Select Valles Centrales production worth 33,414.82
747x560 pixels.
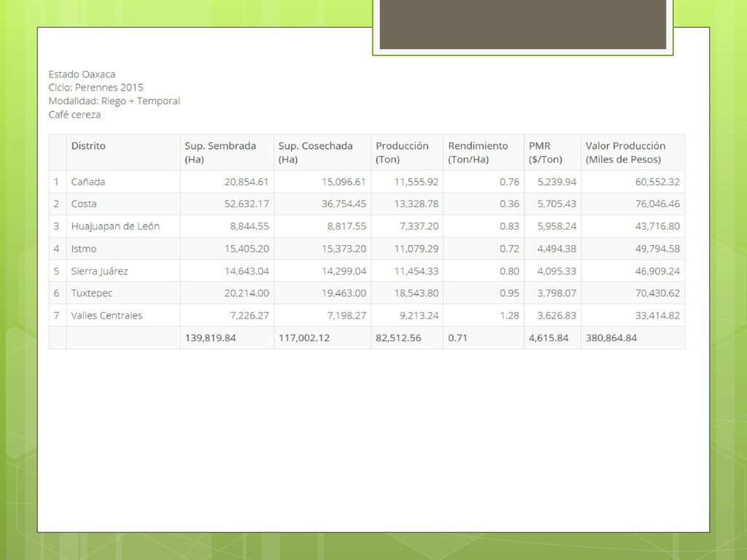click(657, 315)
